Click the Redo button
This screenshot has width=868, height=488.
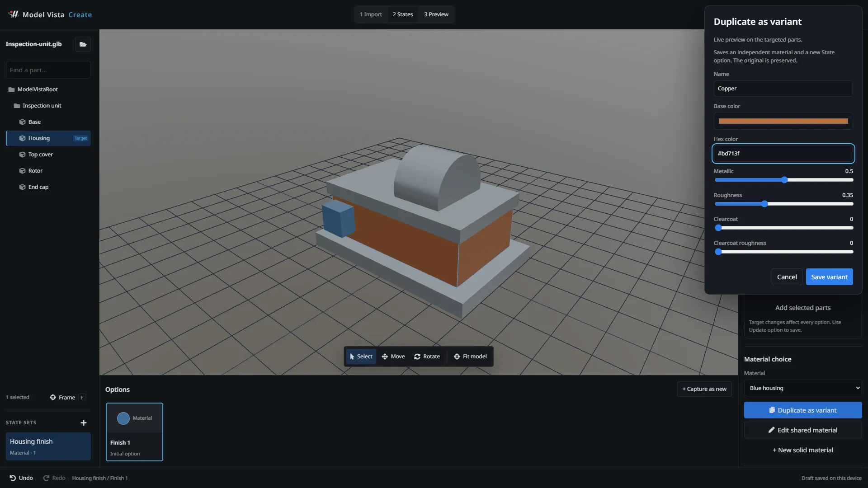[54, 478]
